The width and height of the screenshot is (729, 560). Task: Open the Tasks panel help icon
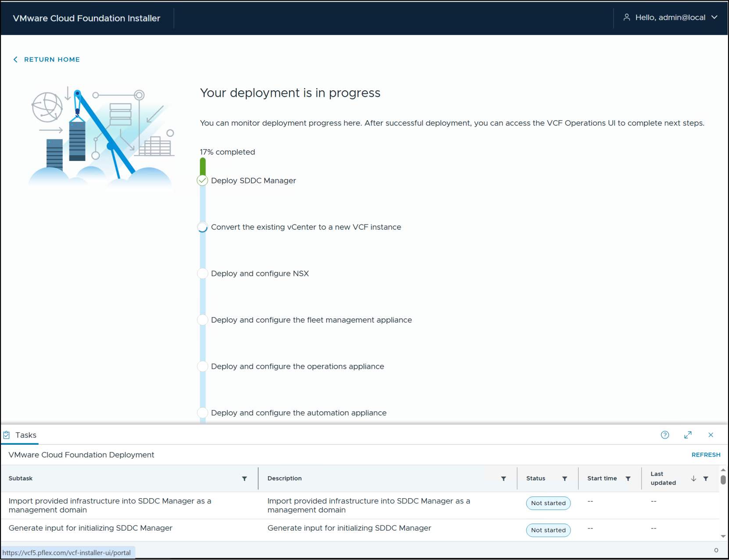pyautogui.click(x=665, y=435)
